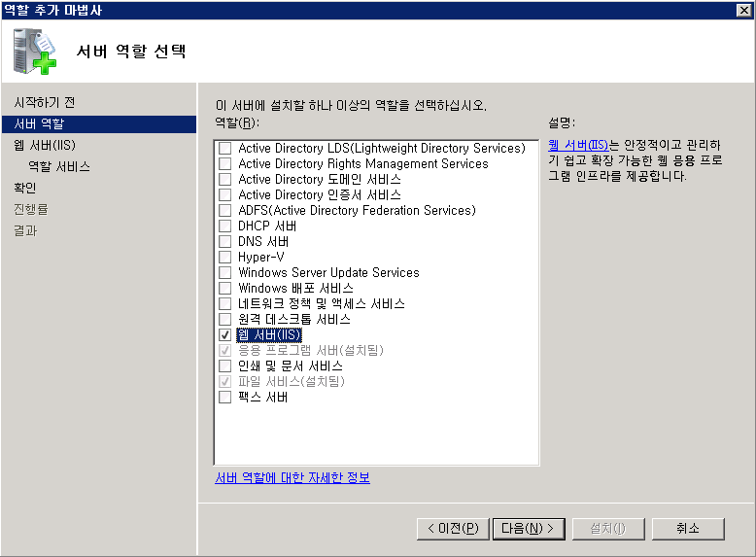The image size is (756, 557).
Task: Go to 확인 step in sidebar
Action: point(25,188)
